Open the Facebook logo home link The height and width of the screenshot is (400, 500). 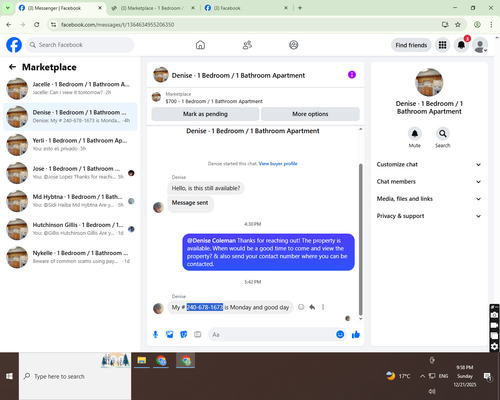click(x=14, y=45)
